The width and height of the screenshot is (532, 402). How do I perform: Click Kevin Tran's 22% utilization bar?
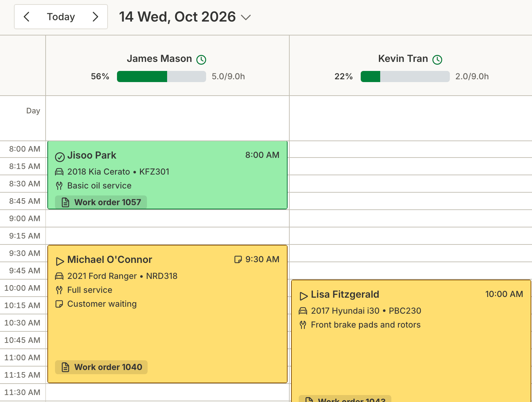405,77
